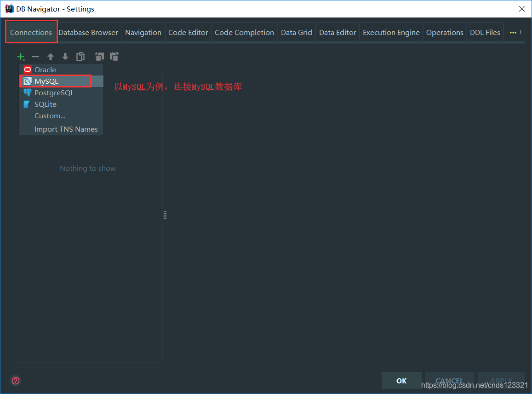Pick PostgreSQL in the popup list
The image size is (532, 394).
(62, 93)
